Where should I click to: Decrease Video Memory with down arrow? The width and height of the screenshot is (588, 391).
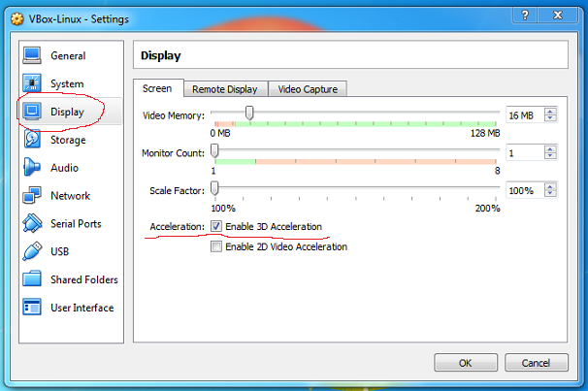point(550,118)
